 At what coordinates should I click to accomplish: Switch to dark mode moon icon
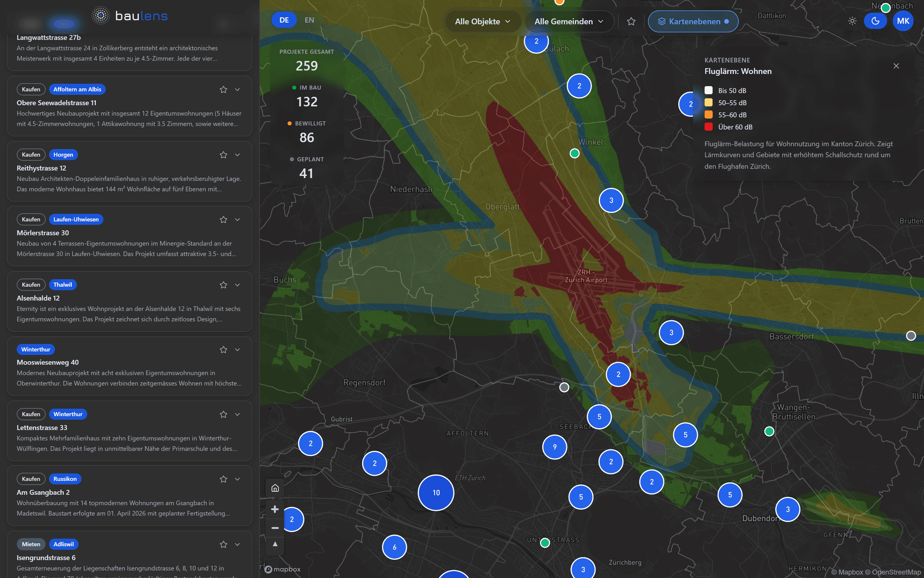875,21
